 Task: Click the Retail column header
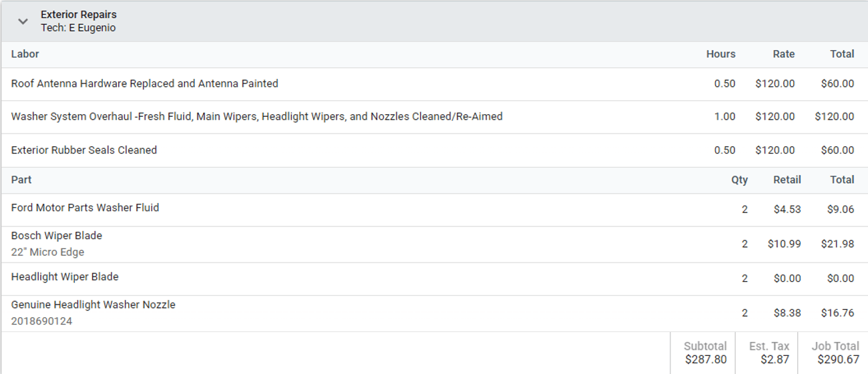click(x=787, y=180)
